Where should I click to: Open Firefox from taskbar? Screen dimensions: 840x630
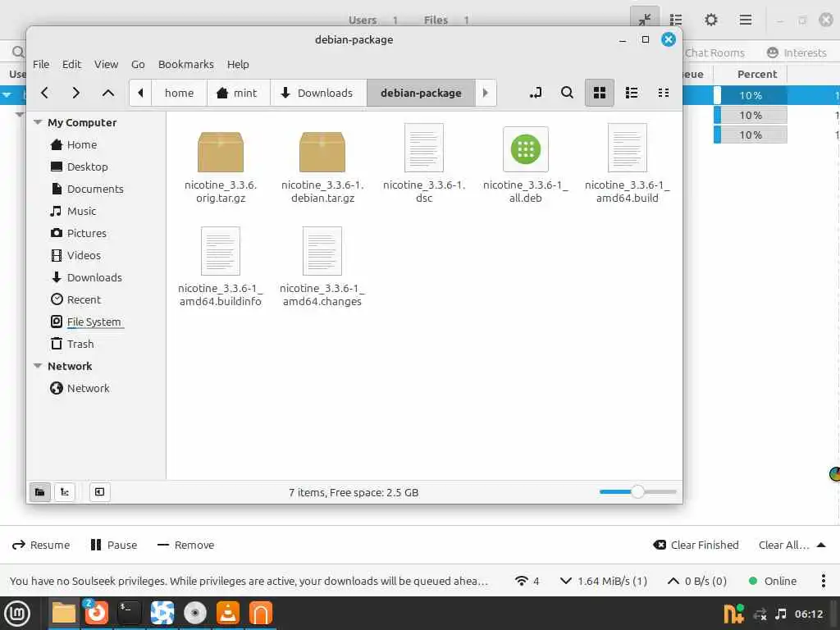(97, 613)
